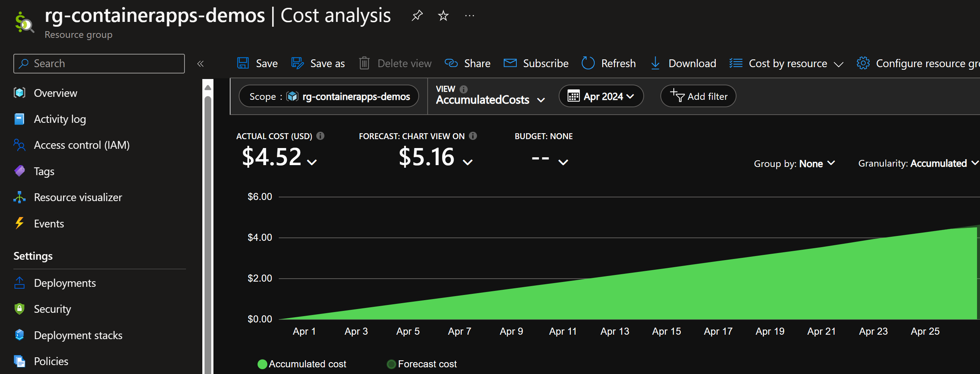The image size is (980, 374).
Task: Click the Events lightning bolt icon
Action: click(x=19, y=223)
